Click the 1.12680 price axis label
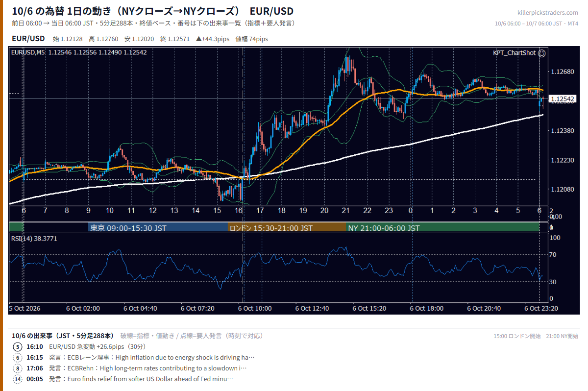 coord(562,72)
